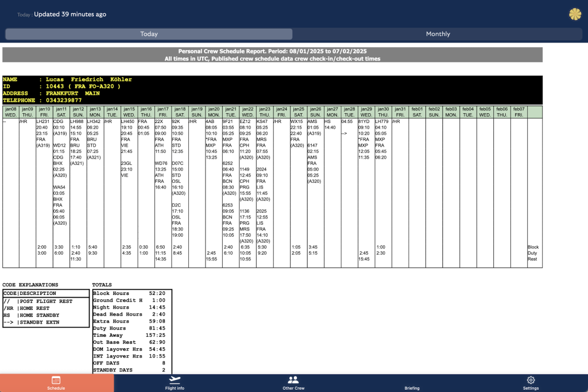Select flight LH231 in the schedule
The height and width of the screenshot is (392, 588).
click(x=43, y=122)
